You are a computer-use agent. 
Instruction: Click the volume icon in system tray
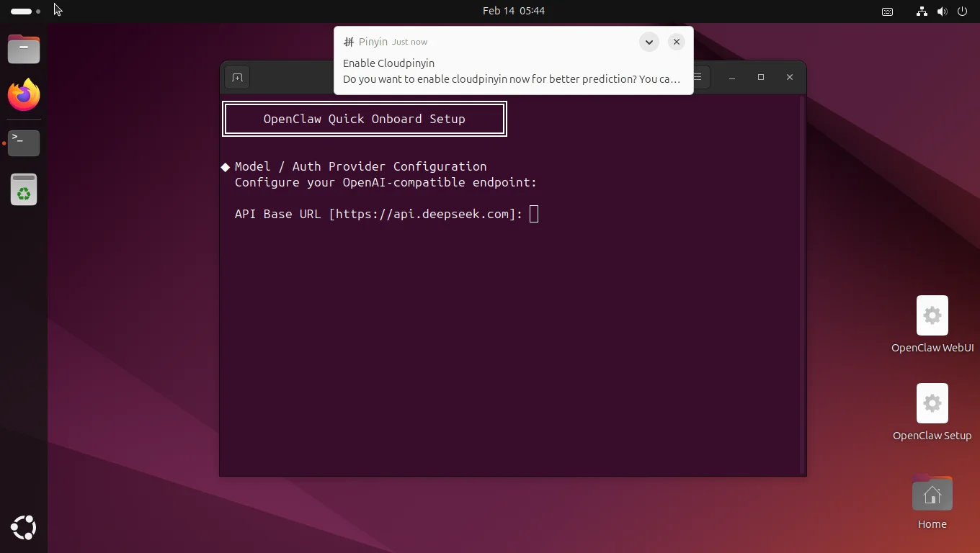(x=941, y=12)
